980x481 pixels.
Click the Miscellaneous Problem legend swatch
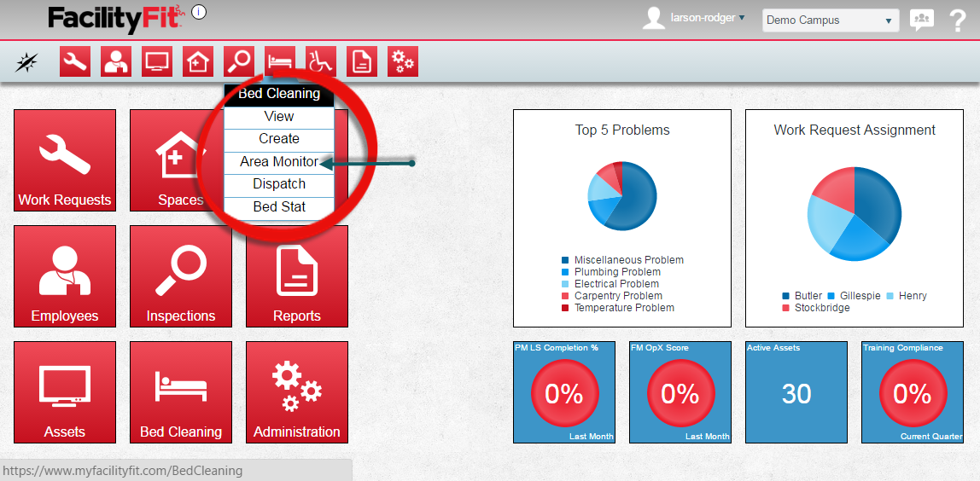565,260
